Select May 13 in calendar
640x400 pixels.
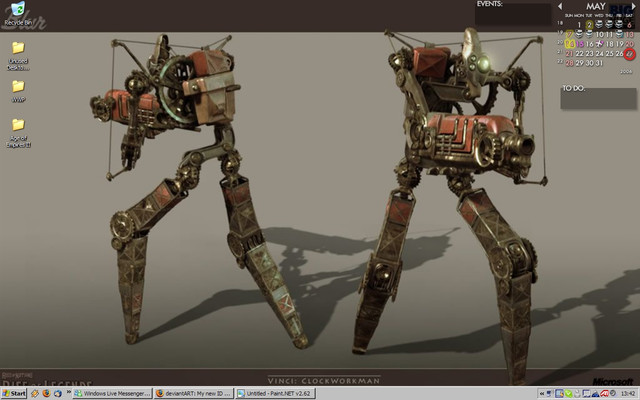[629, 34]
